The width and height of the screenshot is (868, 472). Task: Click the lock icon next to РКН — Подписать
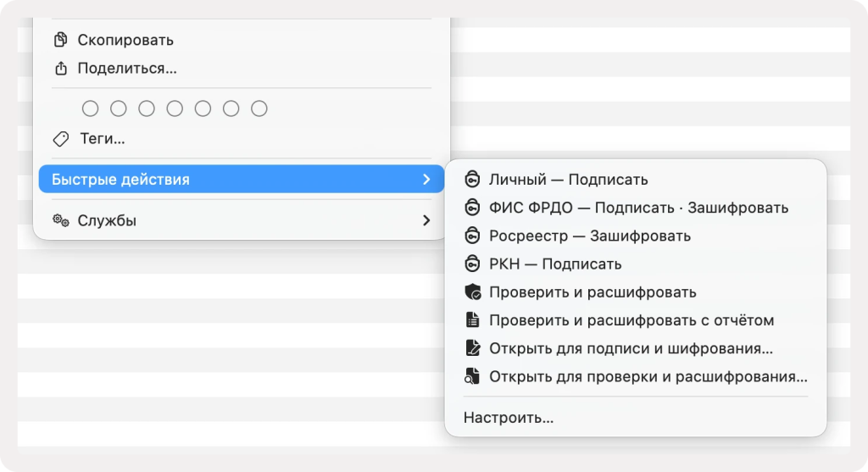472,264
